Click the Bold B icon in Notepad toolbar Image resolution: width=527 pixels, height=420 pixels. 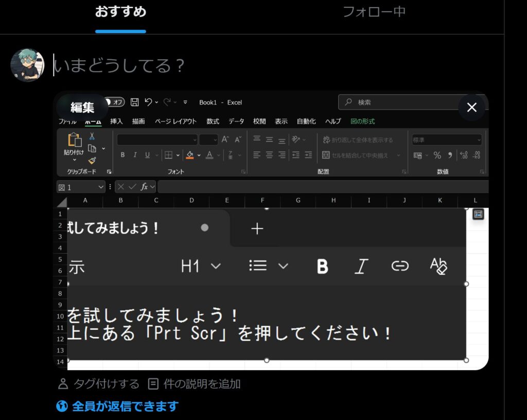323,266
